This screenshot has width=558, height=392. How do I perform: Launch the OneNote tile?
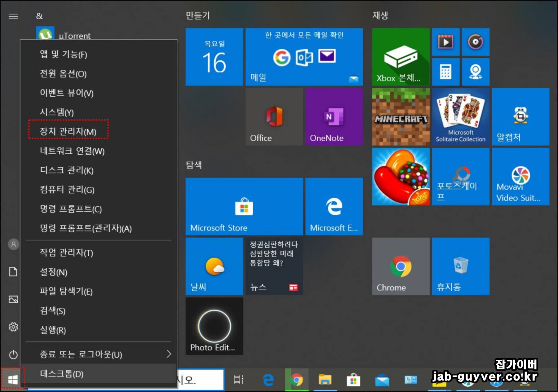click(x=334, y=117)
